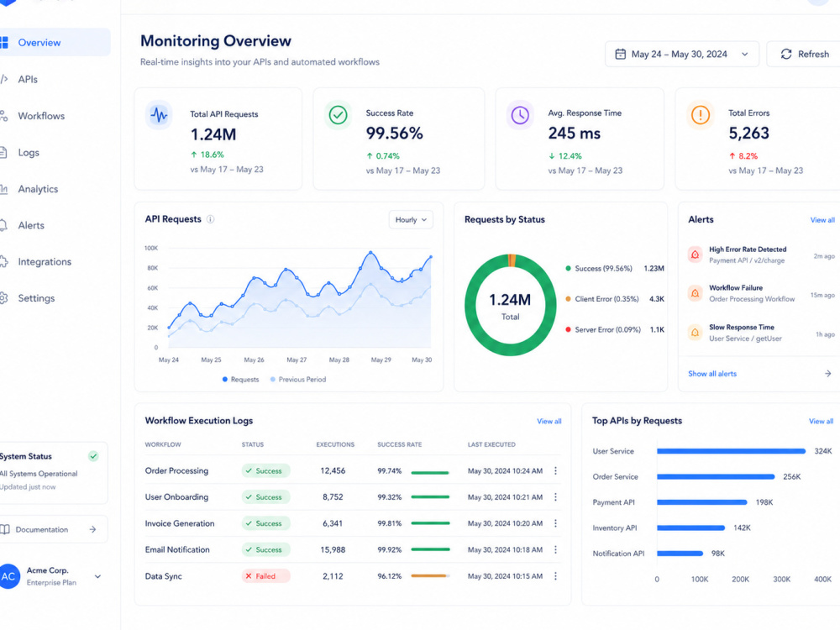The height and width of the screenshot is (630, 840).
Task: Click 'Payment API / v2/charge' alert text
Action: click(747, 260)
